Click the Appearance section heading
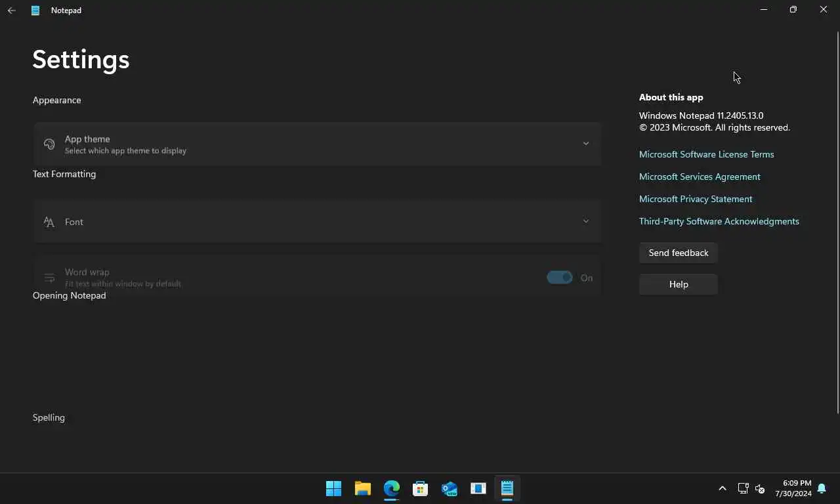Image resolution: width=840 pixels, height=504 pixels. click(57, 100)
